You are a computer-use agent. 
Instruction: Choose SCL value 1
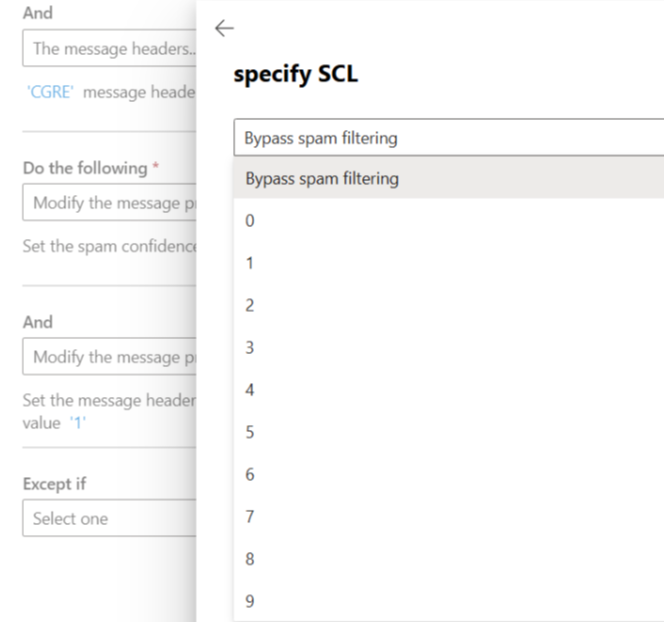tap(249, 264)
